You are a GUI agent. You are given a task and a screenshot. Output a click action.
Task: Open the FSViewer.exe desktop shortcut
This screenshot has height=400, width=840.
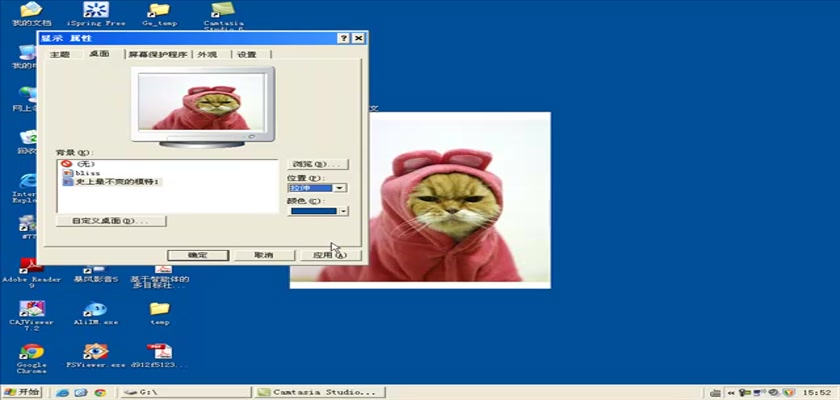[x=96, y=357]
